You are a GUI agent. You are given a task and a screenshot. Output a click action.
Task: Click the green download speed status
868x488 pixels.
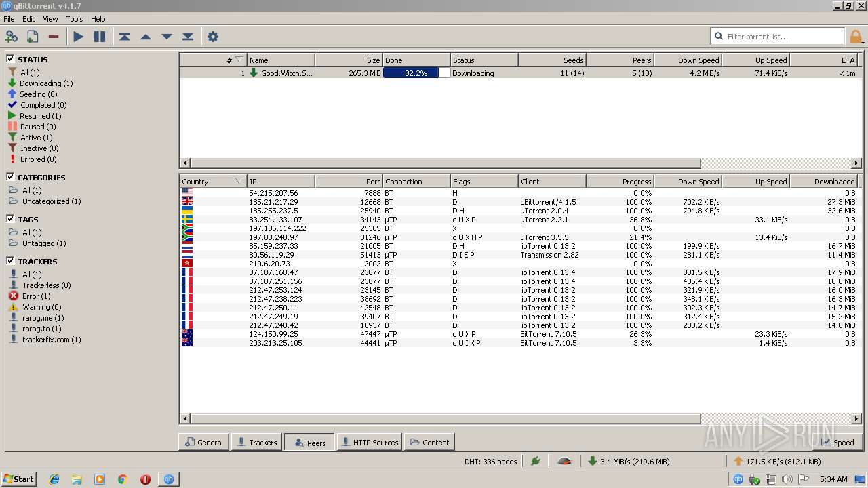[x=629, y=461]
